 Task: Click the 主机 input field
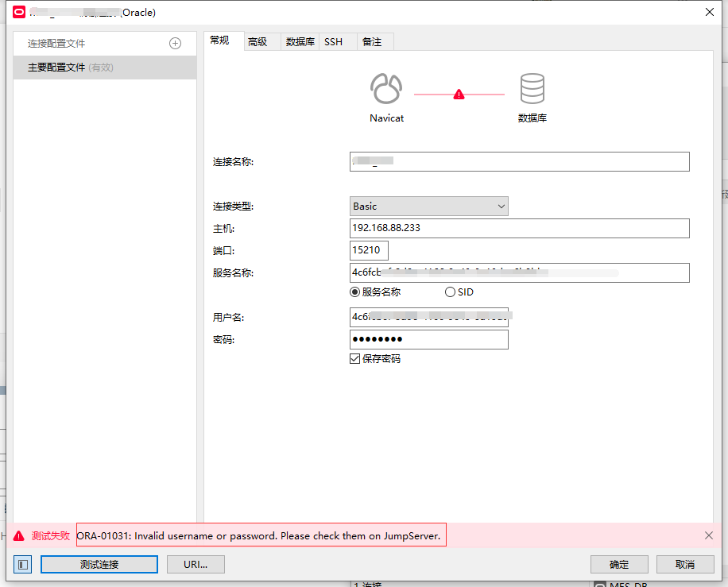[x=519, y=229]
